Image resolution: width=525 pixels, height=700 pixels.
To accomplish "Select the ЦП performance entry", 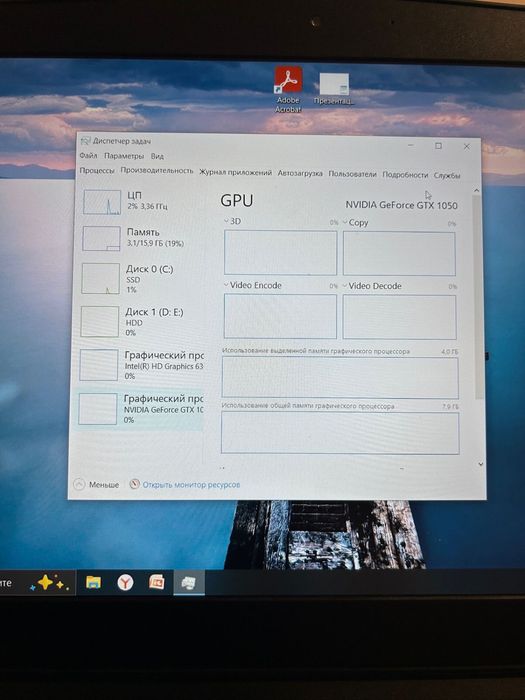I will [142, 201].
